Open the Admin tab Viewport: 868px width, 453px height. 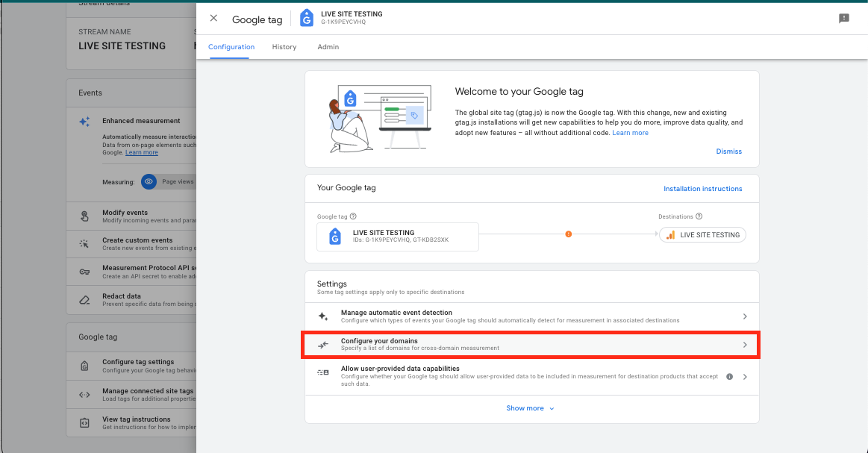[328, 47]
